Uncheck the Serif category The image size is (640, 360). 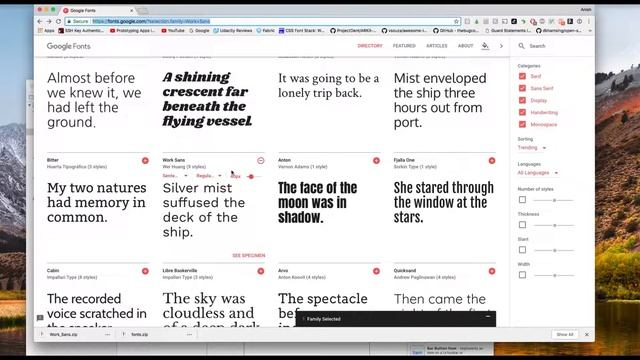coord(522,76)
